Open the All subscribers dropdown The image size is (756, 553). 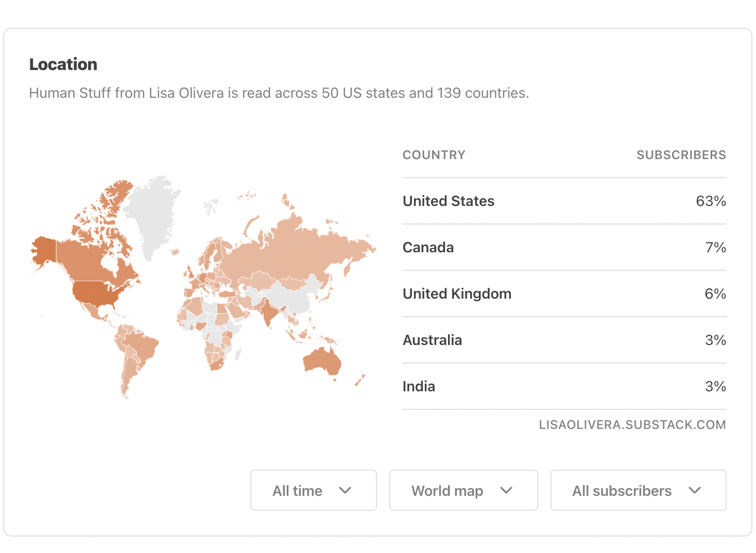coord(638,490)
